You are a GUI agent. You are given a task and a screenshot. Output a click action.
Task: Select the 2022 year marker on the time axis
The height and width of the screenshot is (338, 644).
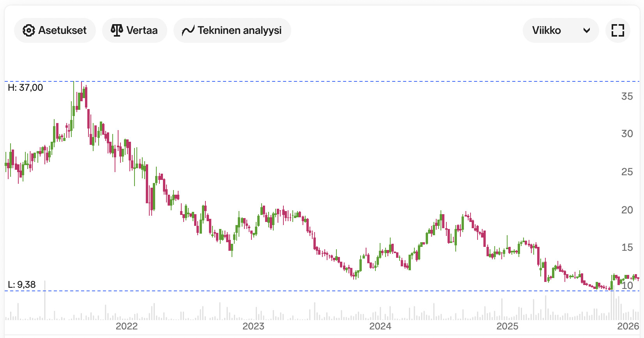coord(127,326)
